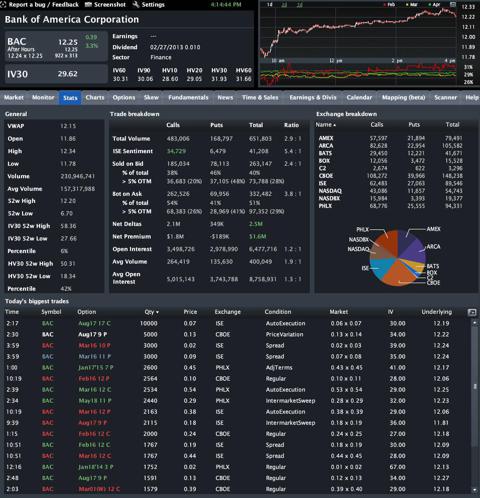Screen dimensions: 480x498
Task: Click the trades list scrollbar thumb
Action: (x=475, y=387)
